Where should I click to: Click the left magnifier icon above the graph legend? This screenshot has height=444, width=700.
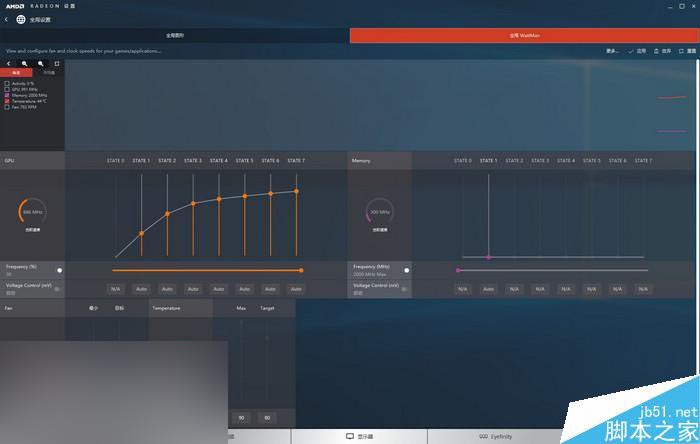click(x=25, y=64)
